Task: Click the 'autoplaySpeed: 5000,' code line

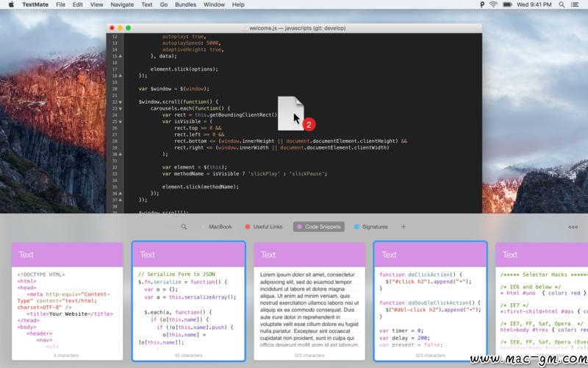Action: point(192,43)
